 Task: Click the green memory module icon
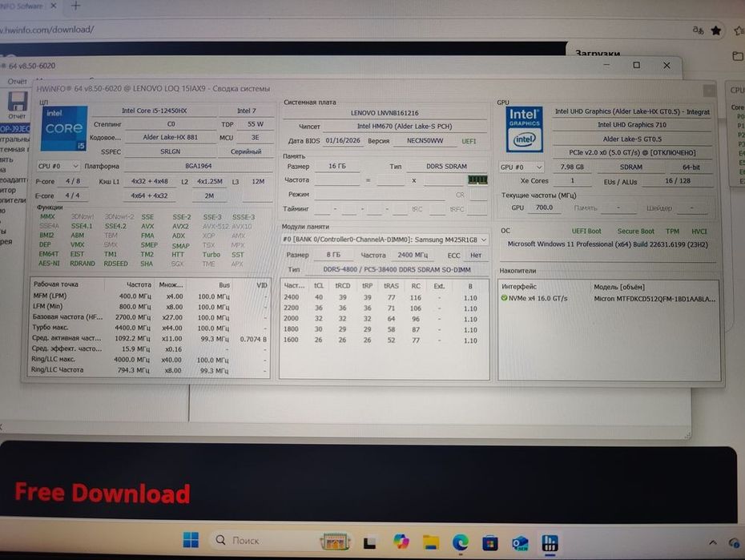click(x=477, y=179)
